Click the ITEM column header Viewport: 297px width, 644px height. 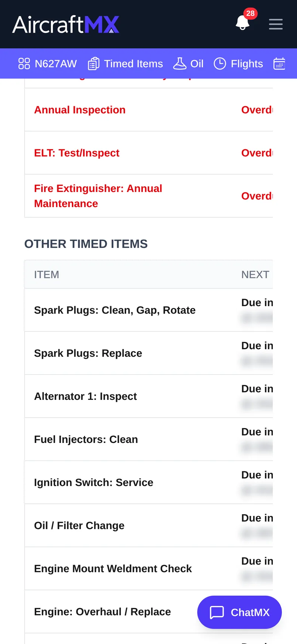pos(46,275)
